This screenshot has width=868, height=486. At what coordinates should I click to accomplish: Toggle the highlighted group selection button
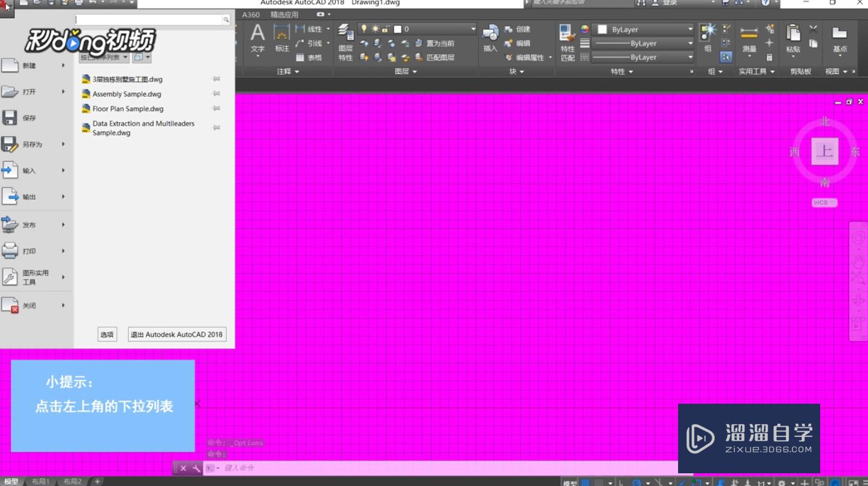pyautogui.click(x=726, y=57)
